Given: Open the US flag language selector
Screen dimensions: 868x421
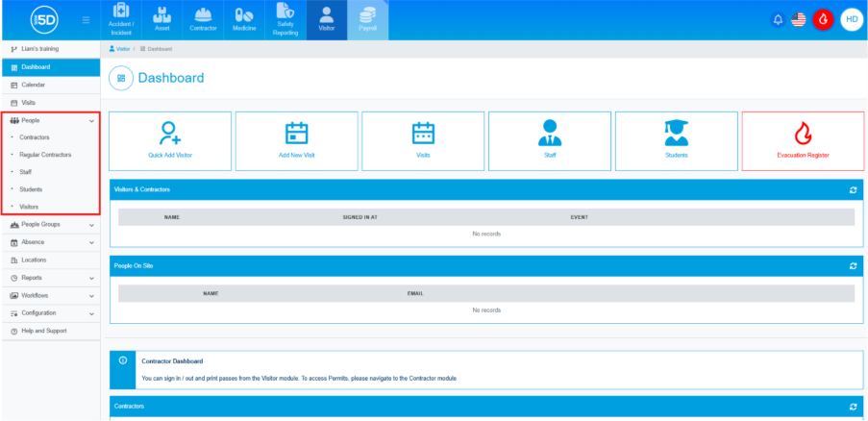Looking at the screenshot, I should [x=799, y=19].
